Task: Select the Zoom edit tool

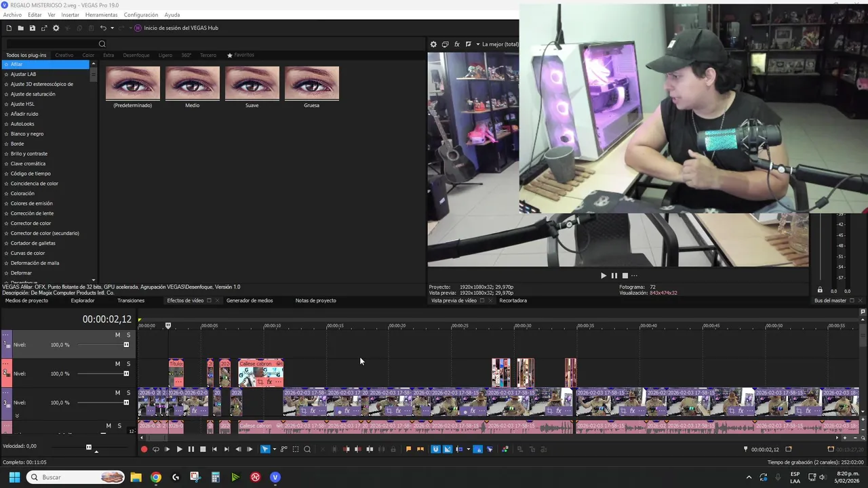Action: 307,449
